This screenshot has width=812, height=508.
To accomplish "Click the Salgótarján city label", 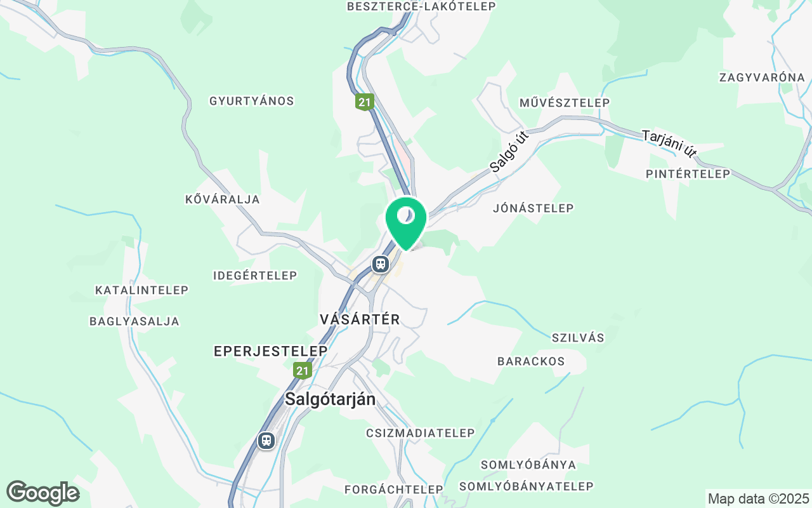I will [x=331, y=399].
